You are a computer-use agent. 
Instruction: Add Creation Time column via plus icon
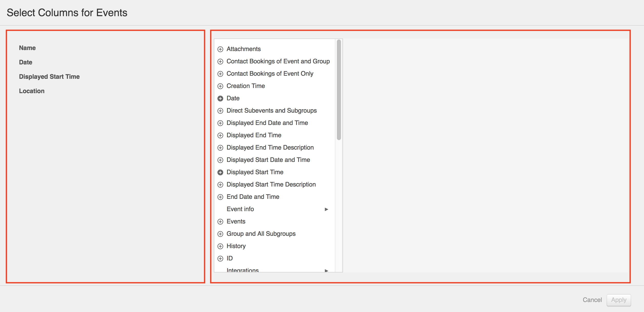(220, 86)
